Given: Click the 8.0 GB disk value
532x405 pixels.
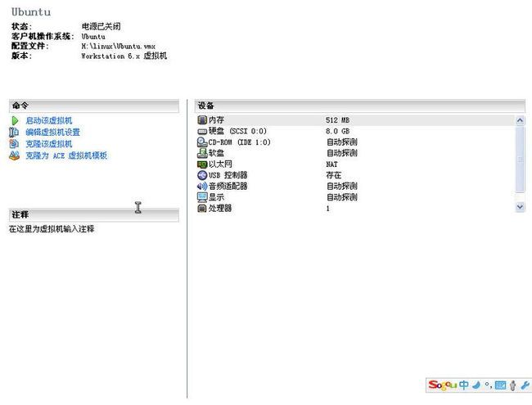Looking at the screenshot, I should [x=337, y=131].
